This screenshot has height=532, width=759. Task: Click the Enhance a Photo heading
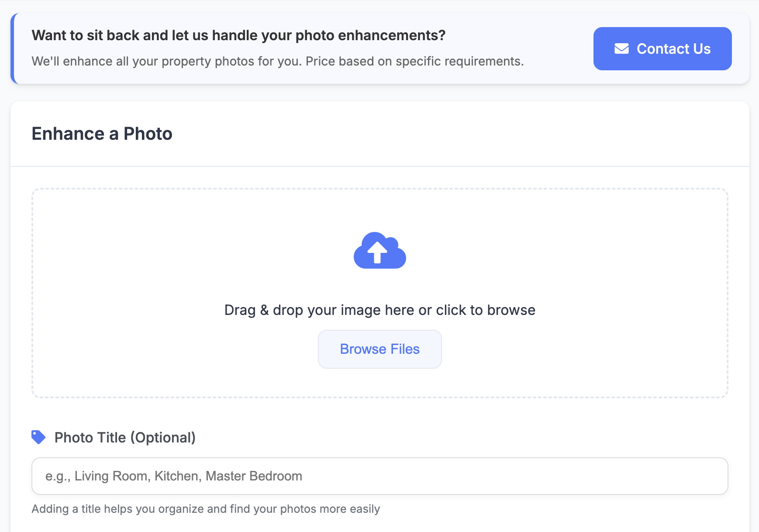102,134
